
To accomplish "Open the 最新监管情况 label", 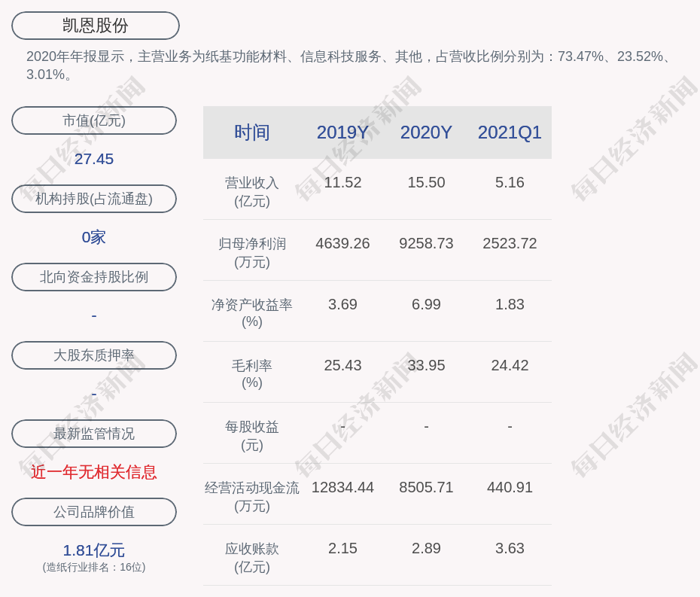I will coord(94,434).
